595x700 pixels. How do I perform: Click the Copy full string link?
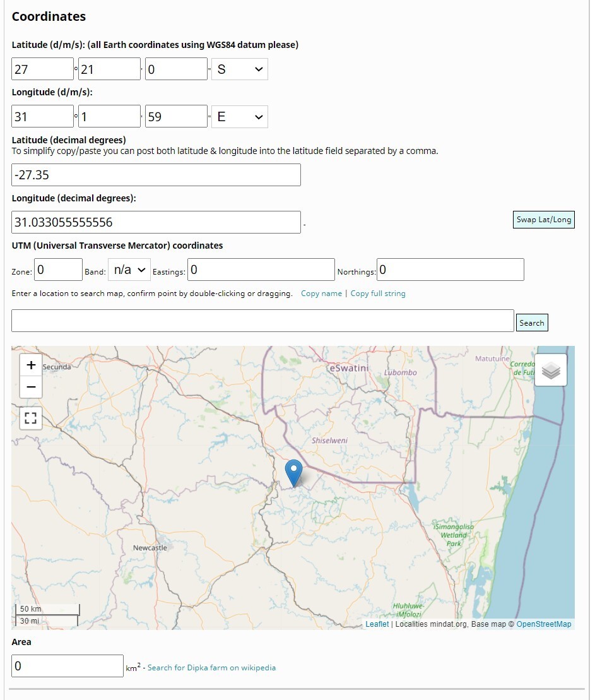click(378, 294)
